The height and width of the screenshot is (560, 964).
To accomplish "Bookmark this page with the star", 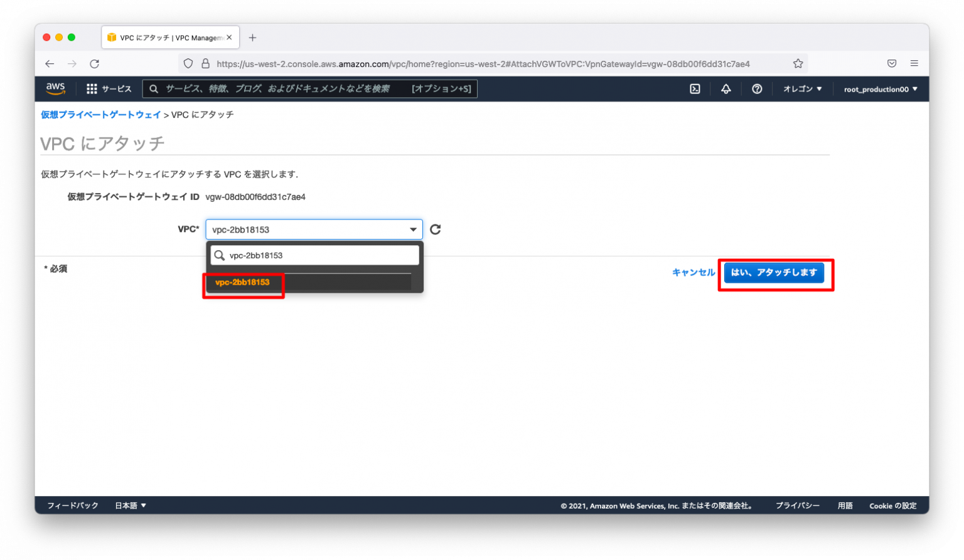I will pos(798,63).
